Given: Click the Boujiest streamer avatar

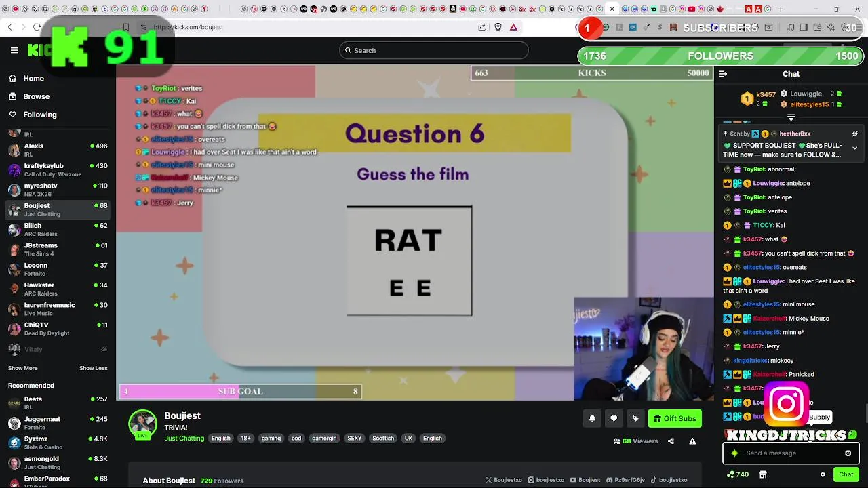Looking at the screenshot, I should click(x=143, y=424).
